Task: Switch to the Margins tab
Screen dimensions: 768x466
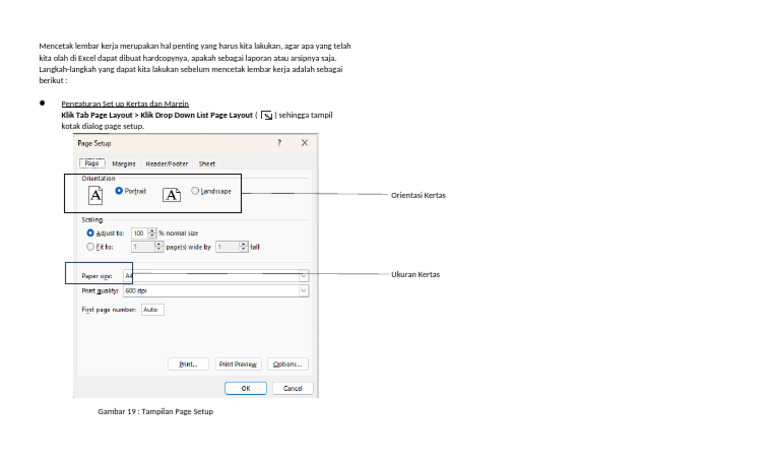Action: 123,164
